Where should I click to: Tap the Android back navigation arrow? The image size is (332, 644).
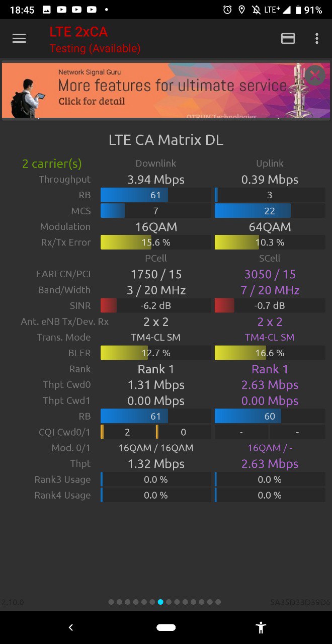[x=71, y=627]
